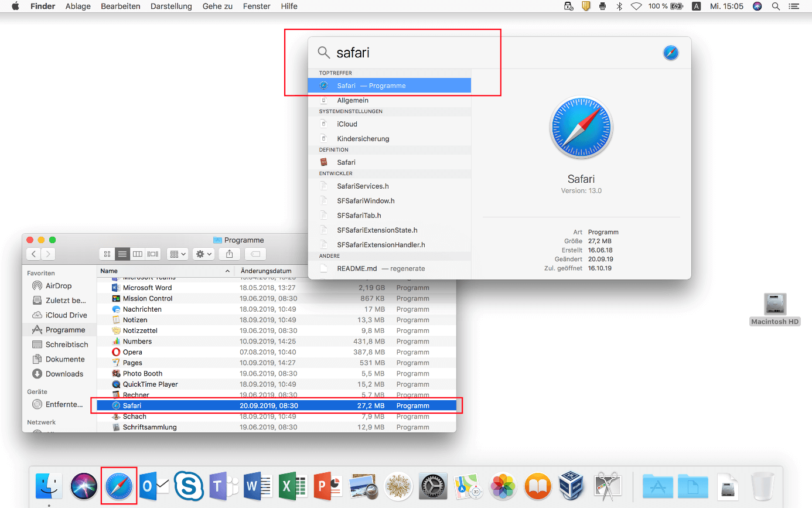Open Preview app in the Dock

363,486
